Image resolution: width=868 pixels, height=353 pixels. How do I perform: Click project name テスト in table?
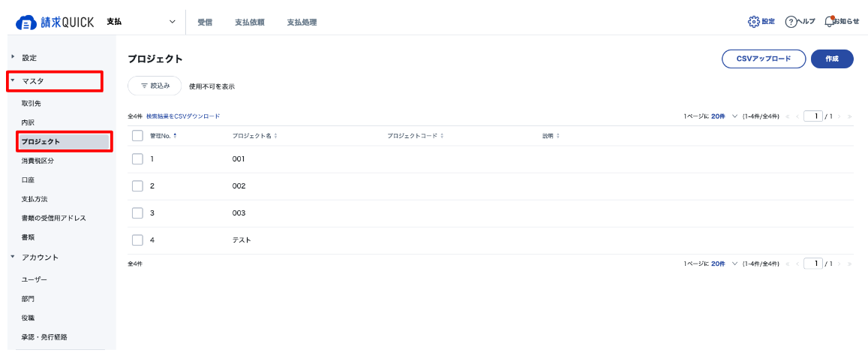click(x=242, y=240)
